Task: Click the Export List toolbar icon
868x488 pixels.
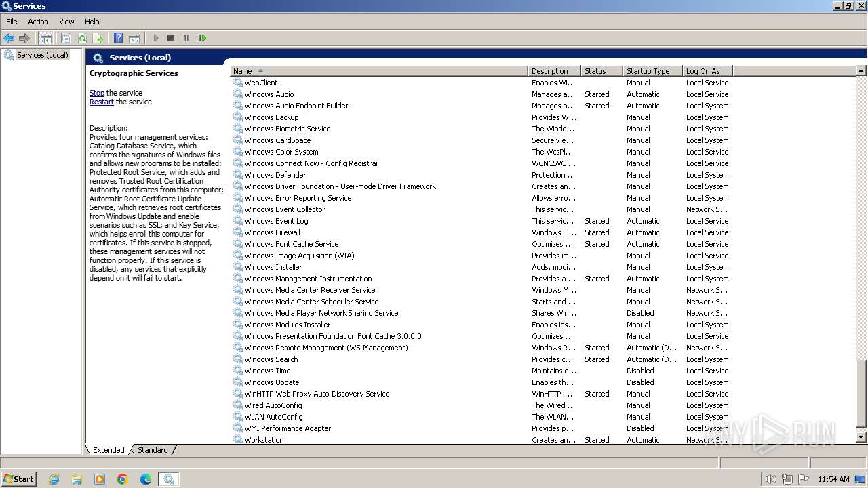Action: point(98,39)
